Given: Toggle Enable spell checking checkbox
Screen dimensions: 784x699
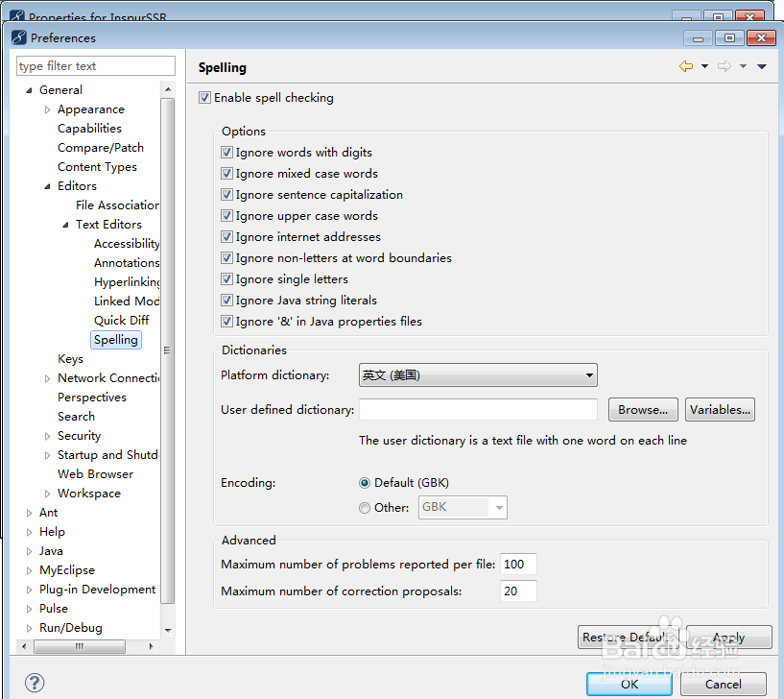Looking at the screenshot, I should [204, 98].
